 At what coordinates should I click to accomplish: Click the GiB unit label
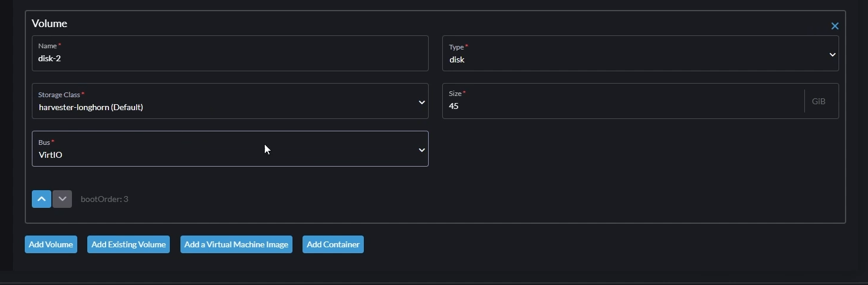(818, 101)
